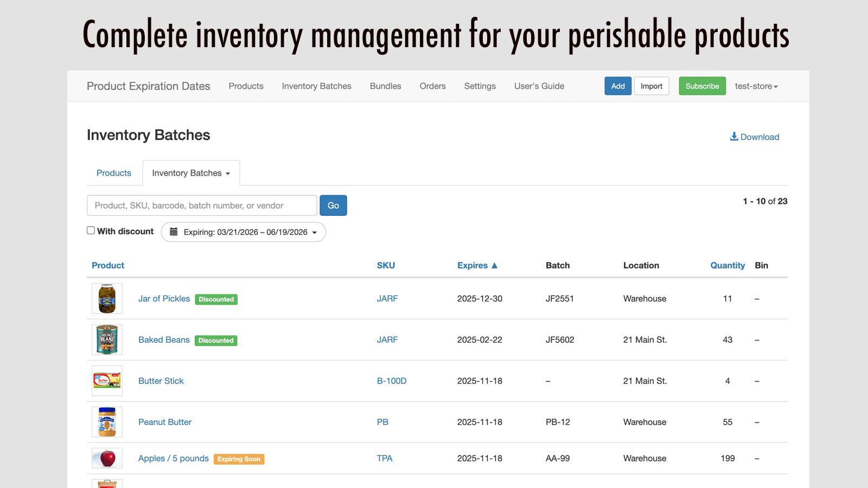Open Products in the top navigation

[x=246, y=86]
